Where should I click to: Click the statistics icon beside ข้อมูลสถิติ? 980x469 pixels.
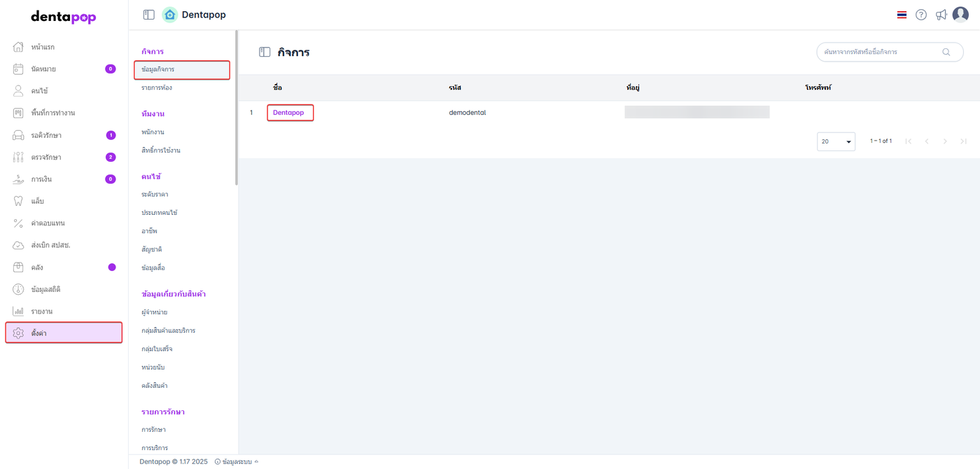(19, 289)
